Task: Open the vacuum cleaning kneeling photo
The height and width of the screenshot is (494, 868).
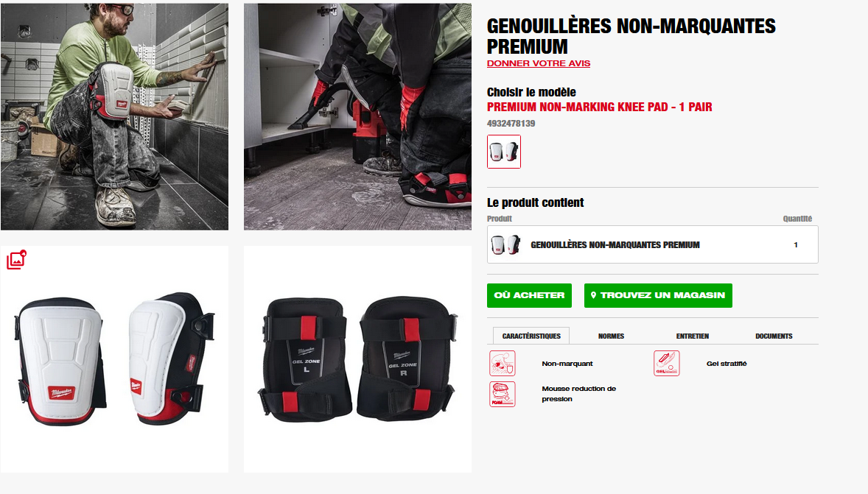Action: coord(357,116)
